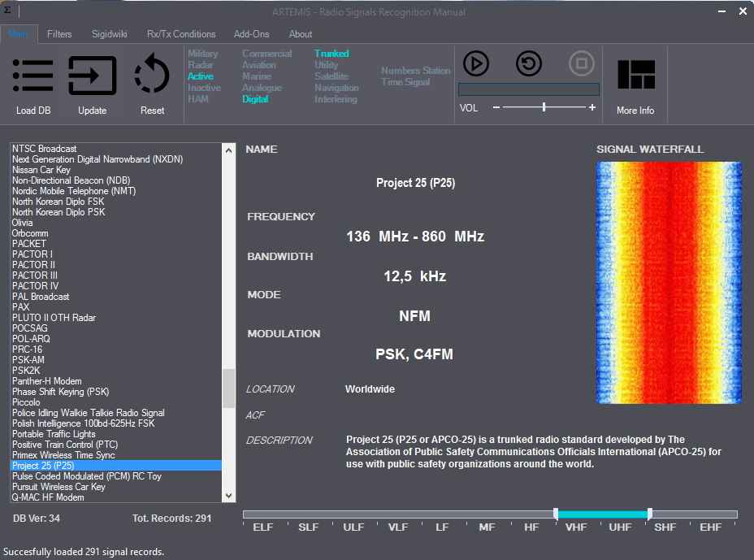Toggle the Inactive filter
Image resolution: width=754 pixels, height=560 pixels.
(205, 88)
